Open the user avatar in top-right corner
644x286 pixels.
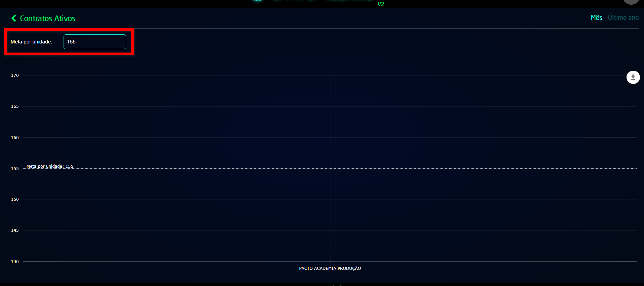[631, 1]
